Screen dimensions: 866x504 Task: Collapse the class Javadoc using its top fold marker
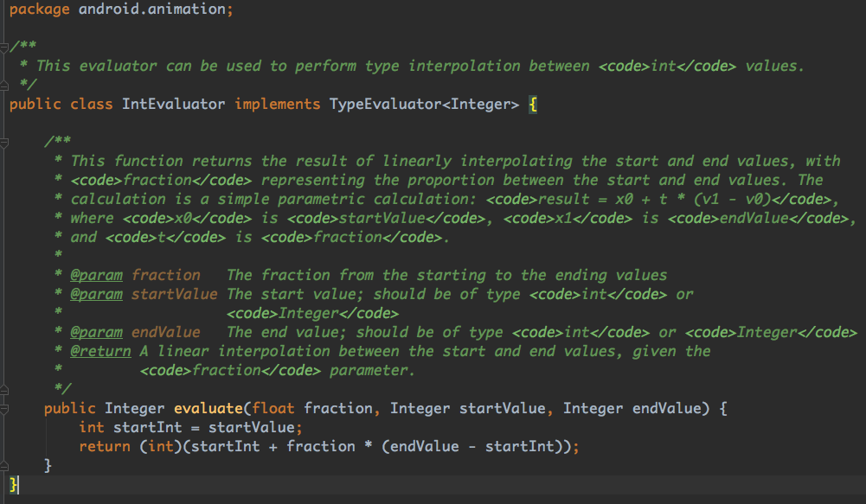[4, 46]
